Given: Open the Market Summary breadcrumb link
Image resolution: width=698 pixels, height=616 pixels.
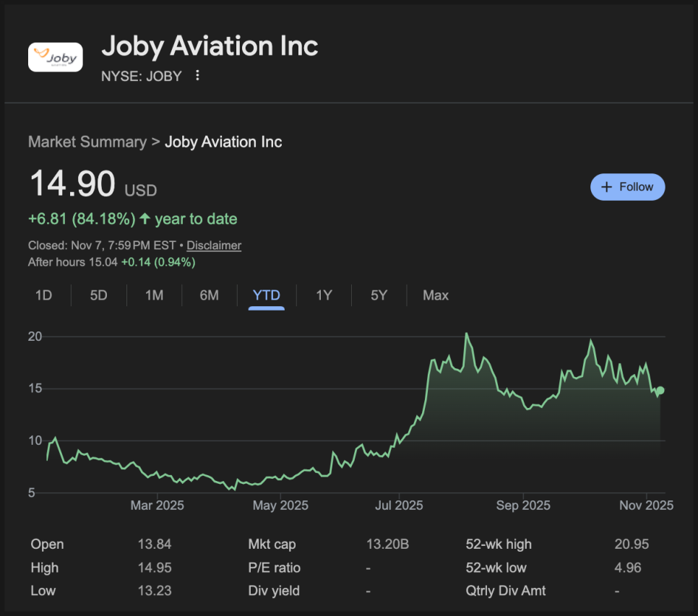Looking at the screenshot, I should [x=87, y=142].
